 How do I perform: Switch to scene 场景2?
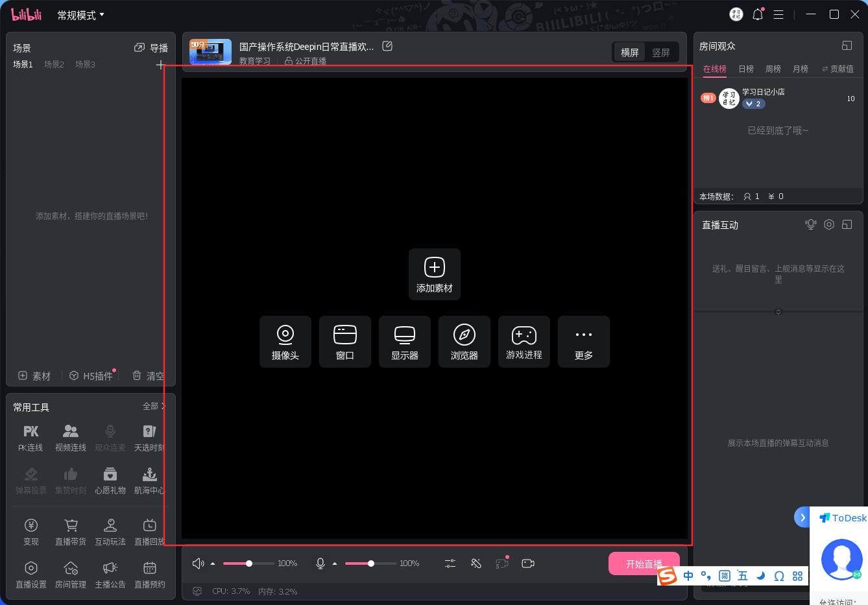pyautogui.click(x=54, y=64)
